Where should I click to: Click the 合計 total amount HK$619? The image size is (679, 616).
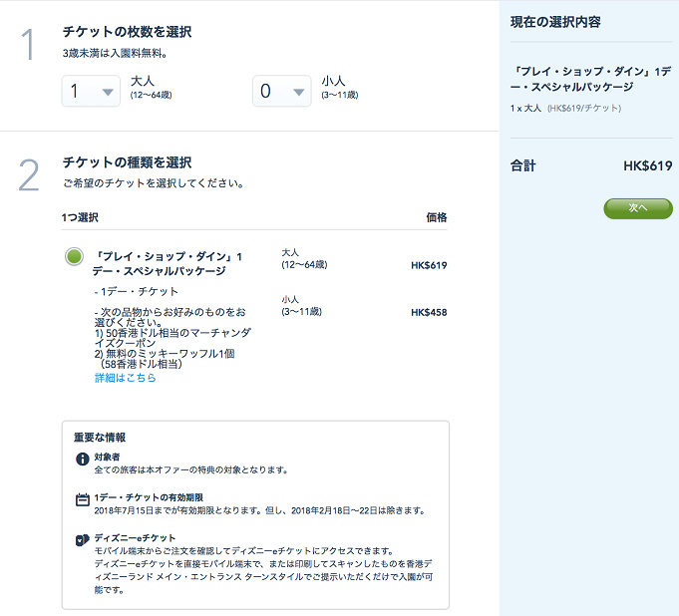[647, 166]
